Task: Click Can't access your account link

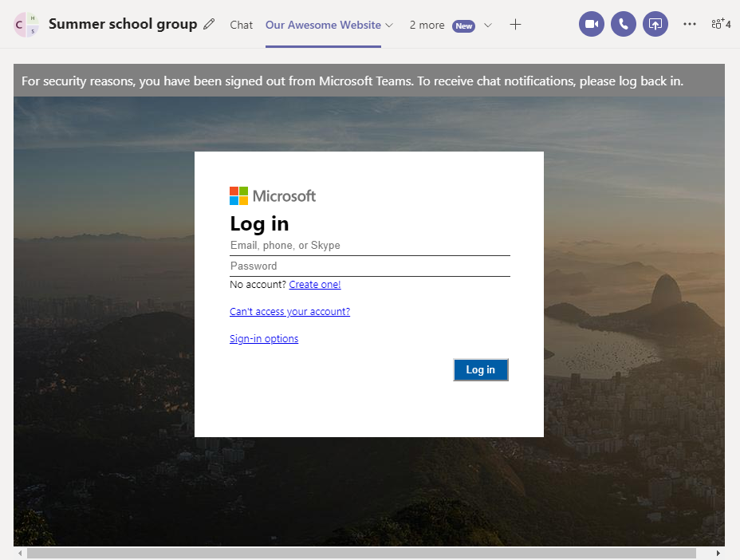Action: tap(289, 311)
